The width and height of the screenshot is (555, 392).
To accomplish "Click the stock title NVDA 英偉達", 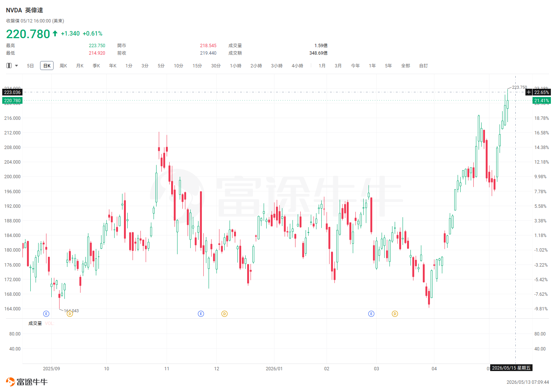I will click(24, 10).
